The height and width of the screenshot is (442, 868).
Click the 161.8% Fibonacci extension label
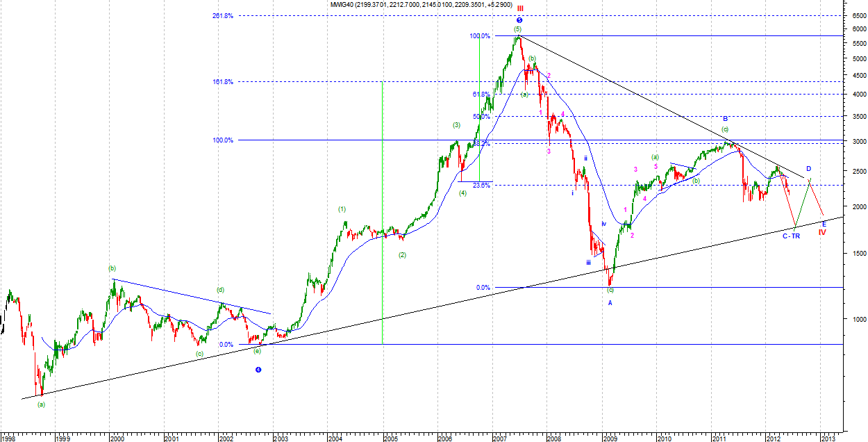point(223,82)
